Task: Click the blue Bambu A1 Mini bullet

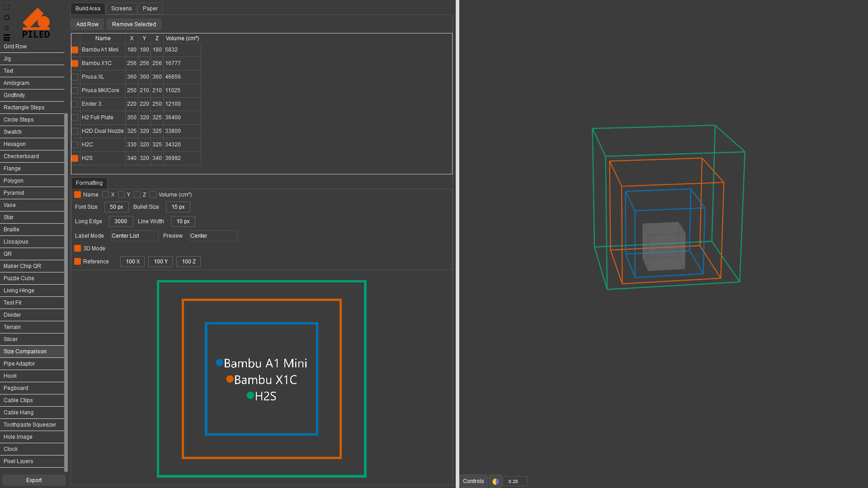Action: pos(219,362)
